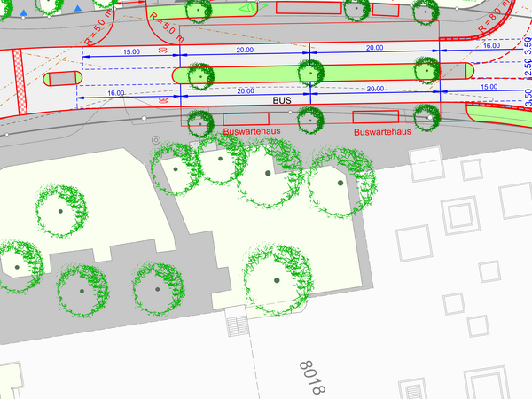Image resolution: width=532 pixels, height=399 pixels.
Task: Click the parcel number 8018
Action: point(313,376)
